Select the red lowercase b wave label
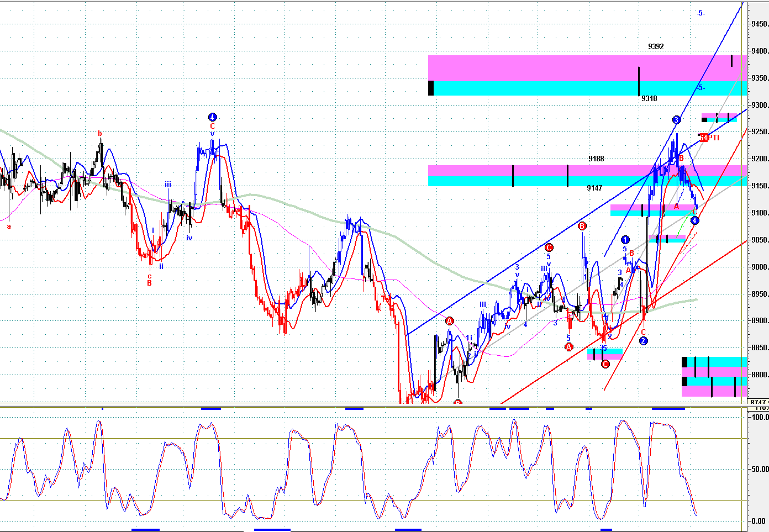The width and height of the screenshot is (769, 532). (x=100, y=133)
